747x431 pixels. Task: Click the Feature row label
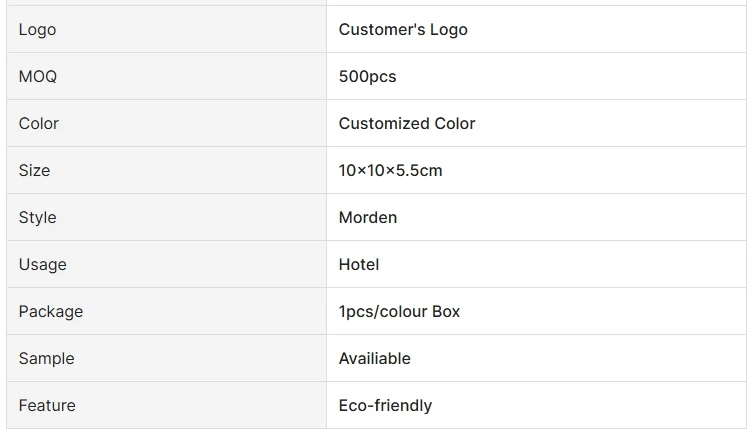(x=47, y=406)
